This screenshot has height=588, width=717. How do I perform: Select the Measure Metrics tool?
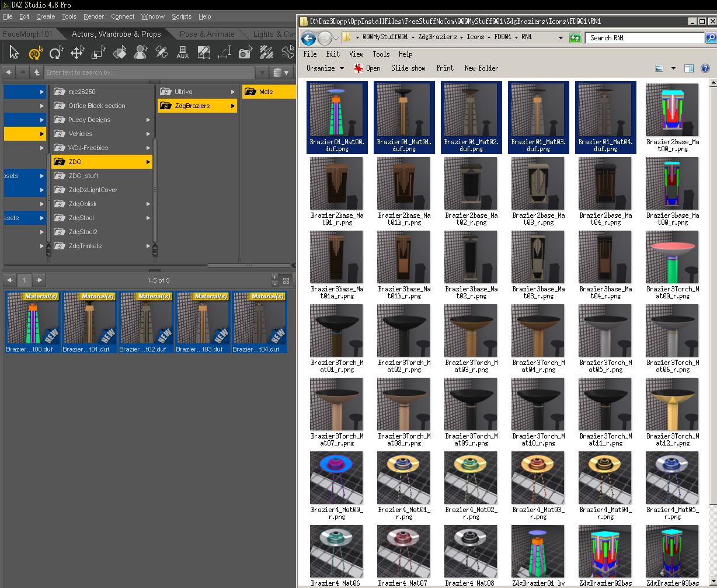pos(225,53)
